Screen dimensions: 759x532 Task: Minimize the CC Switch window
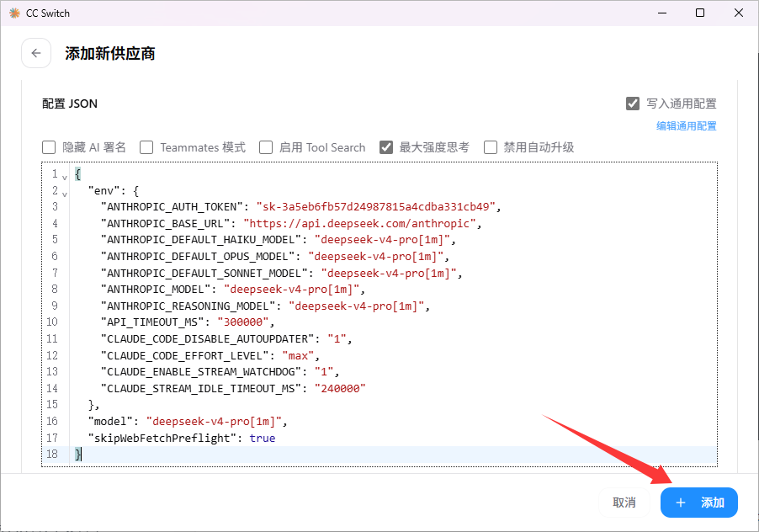click(x=662, y=13)
